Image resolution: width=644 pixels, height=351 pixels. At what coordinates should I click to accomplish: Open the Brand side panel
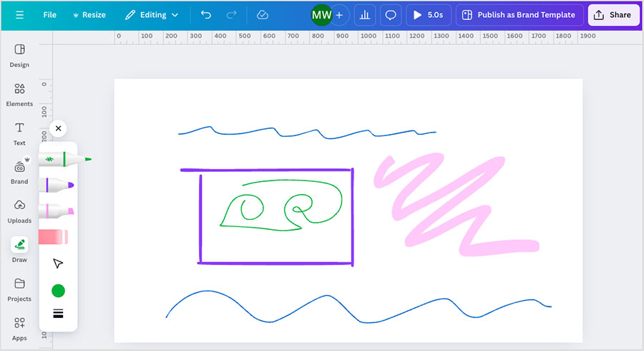pyautogui.click(x=19, y=172)
